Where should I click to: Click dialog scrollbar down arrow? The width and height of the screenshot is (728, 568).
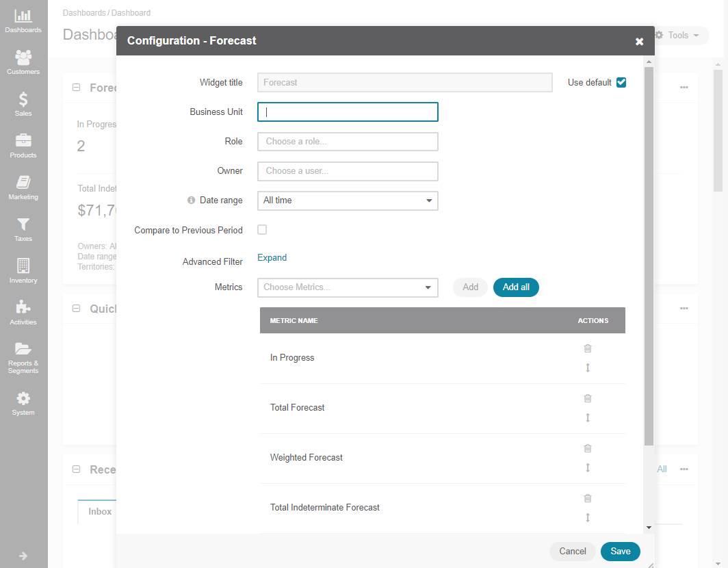point(649,528)
